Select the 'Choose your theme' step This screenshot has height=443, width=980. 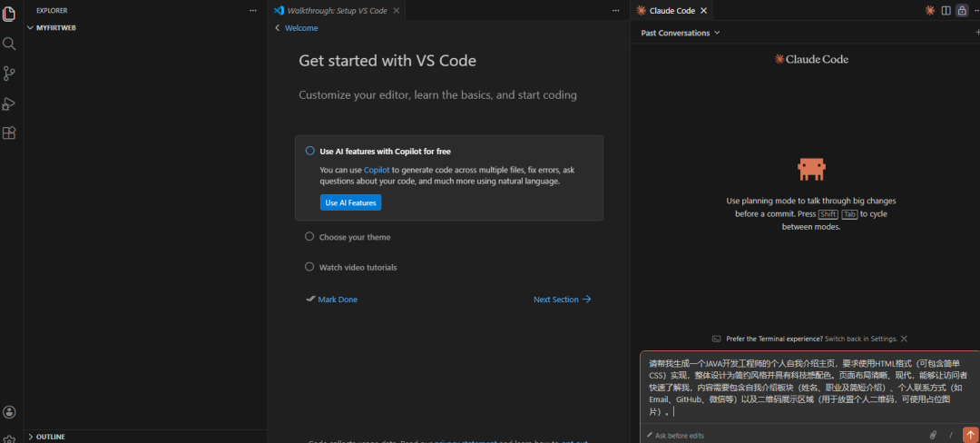(x=355, y=237)
